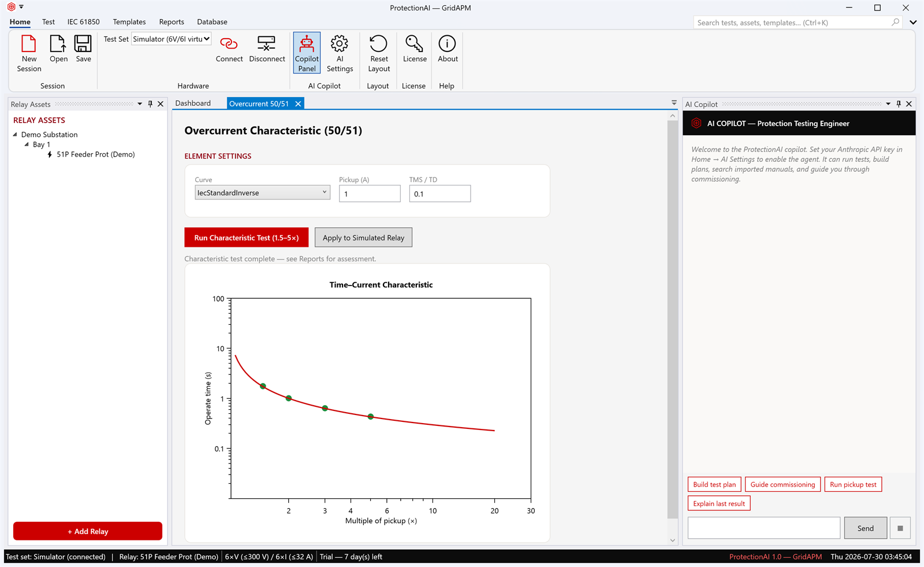
Task: Click the Demo Substation label
Action: [50, 134]
